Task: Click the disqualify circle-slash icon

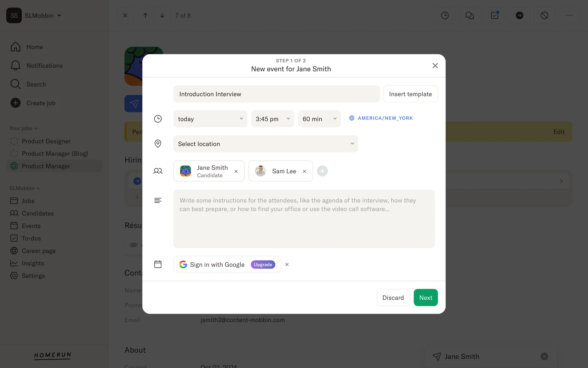Action: [x=544, y=15]
